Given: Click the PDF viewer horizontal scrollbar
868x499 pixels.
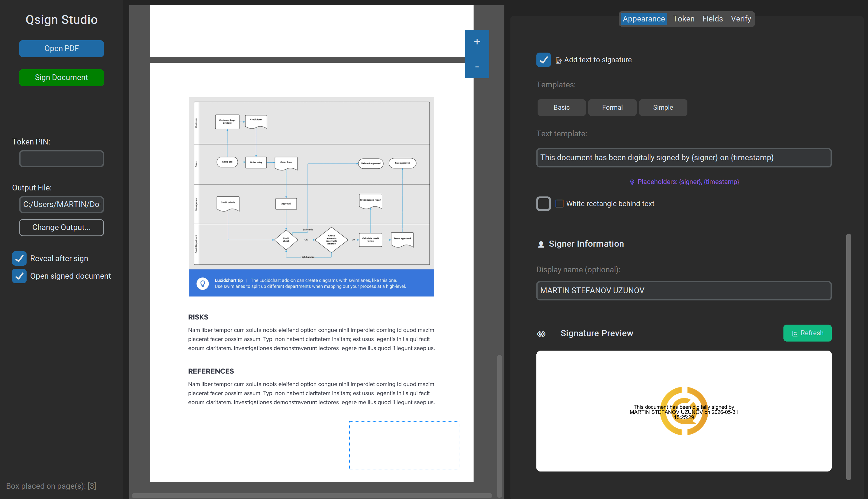Looking at the screenshot, I should 312,496.
